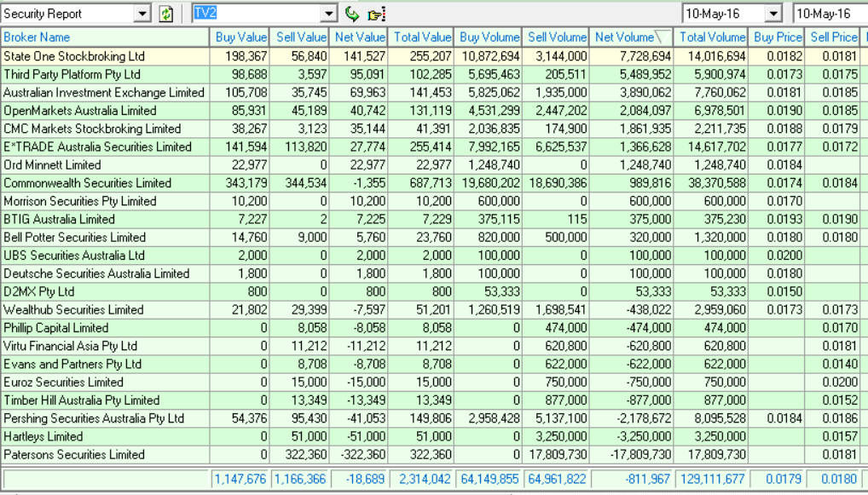Click Patersons net volume -17,809,730
This screenshot has height=495, width=868.
641,455
